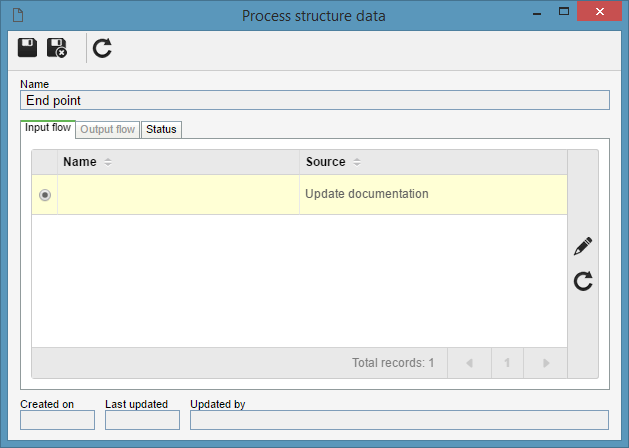Click the Updated by field
629x448 pixels.
400,420
